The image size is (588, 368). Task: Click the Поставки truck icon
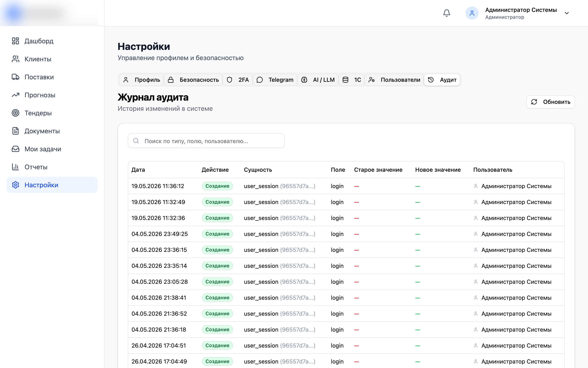point(16,77)
